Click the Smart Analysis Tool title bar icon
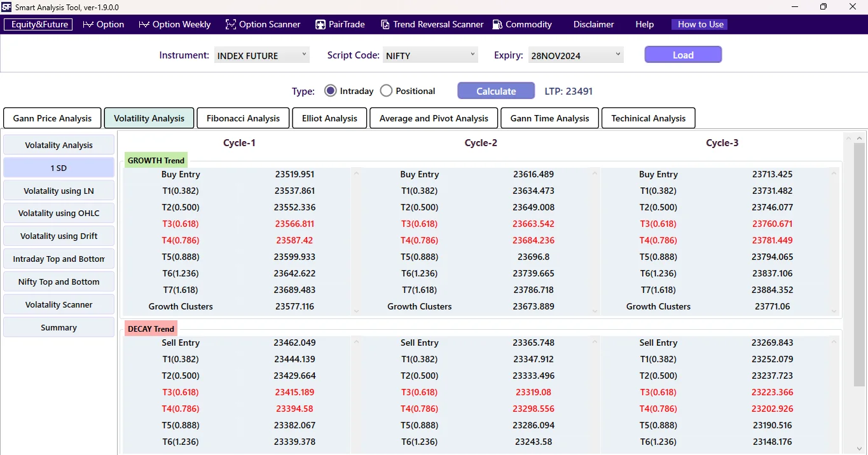This screenshot has height=455, width=868. [x=8, y=7]
